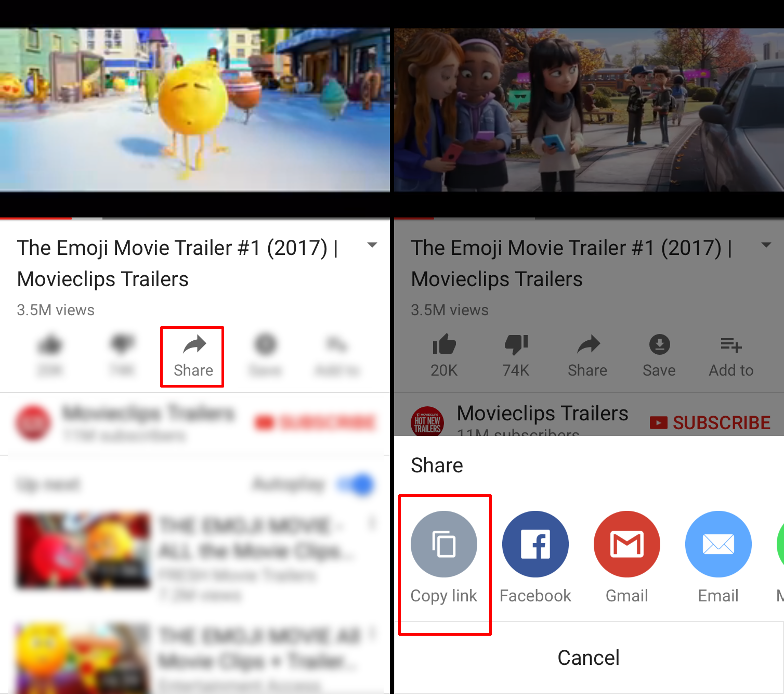
Task: Tap SUBSCRIBE button in right screen
Action: point(710,422)
